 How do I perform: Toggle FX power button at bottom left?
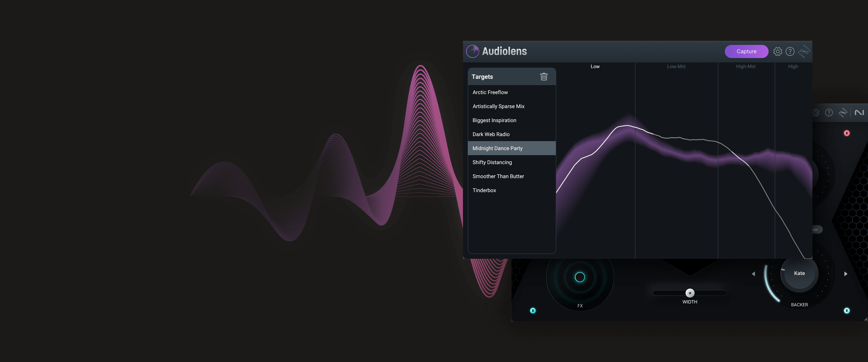click(x=533, y=310)
